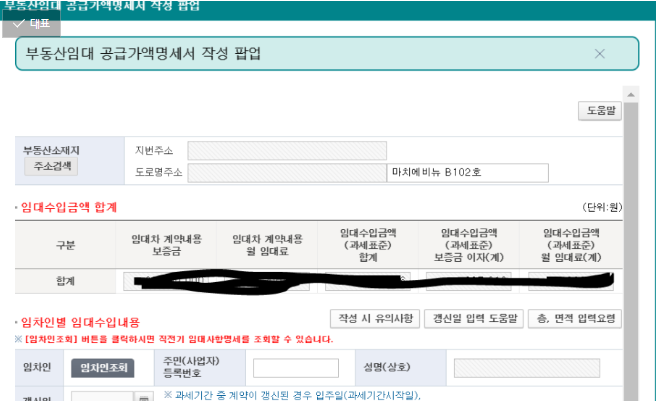
Task: Click the 임대차 계약내용 보증금 column header
Action: pyautogui.click(x=167, y=245)
